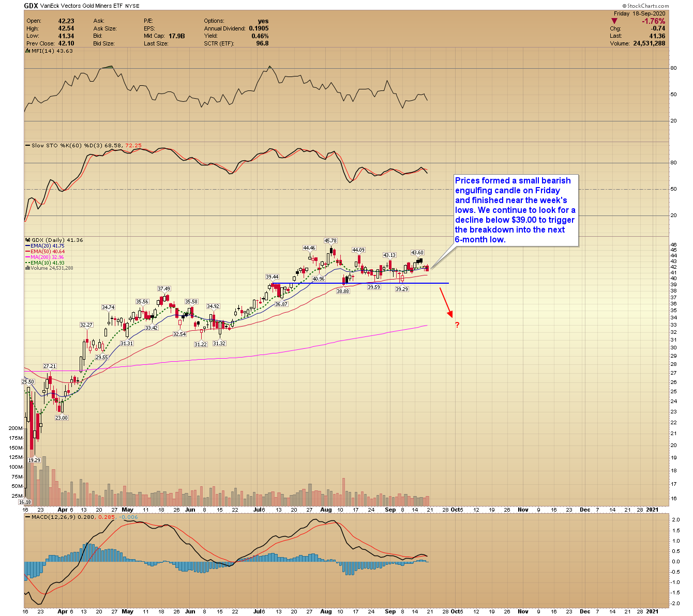Click the Low value 41.34
Image resolution: width=693 pixels, height=616 pixels.
click(66, 36)
